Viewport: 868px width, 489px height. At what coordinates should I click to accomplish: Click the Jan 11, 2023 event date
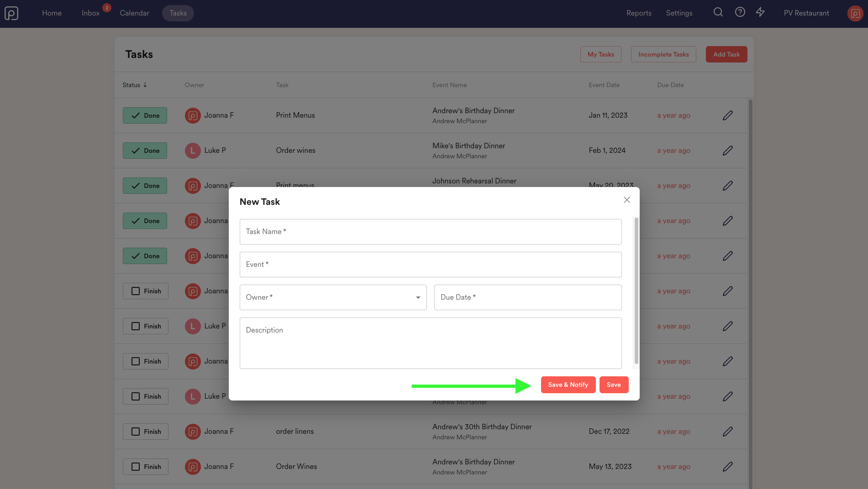608,115
